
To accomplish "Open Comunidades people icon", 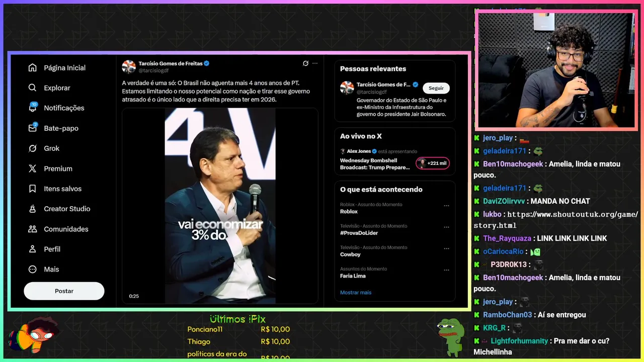I will tap(33, 229).
